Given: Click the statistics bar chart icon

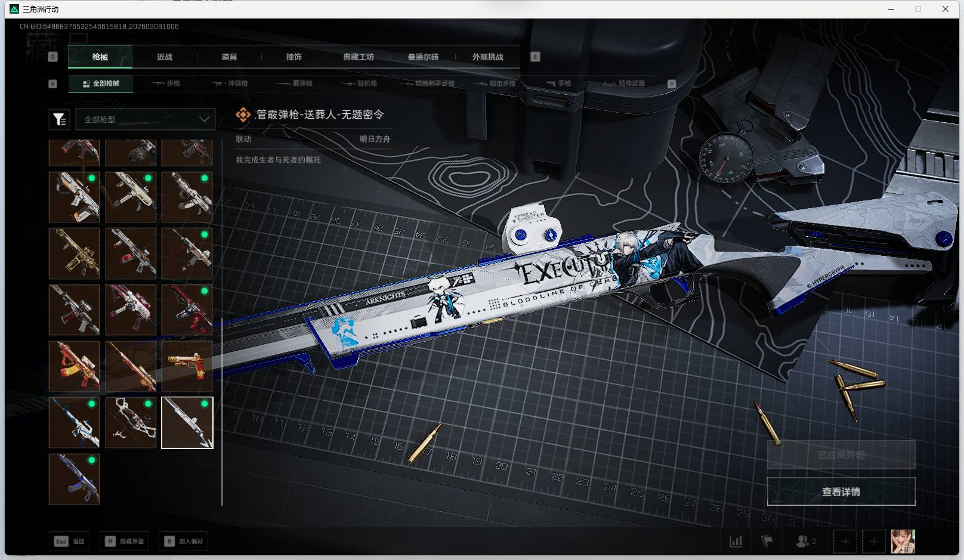Looking at the screenshot, I should coord(736,542).
